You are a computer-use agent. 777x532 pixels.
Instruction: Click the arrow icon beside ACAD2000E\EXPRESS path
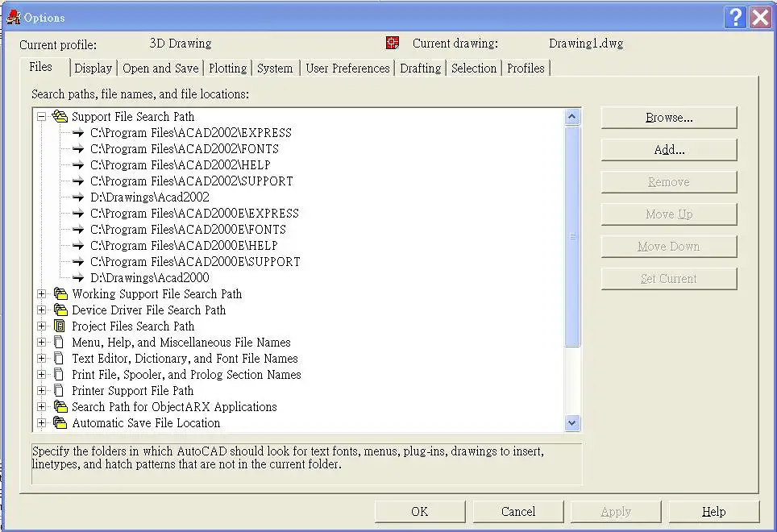[x=78, y=214]
